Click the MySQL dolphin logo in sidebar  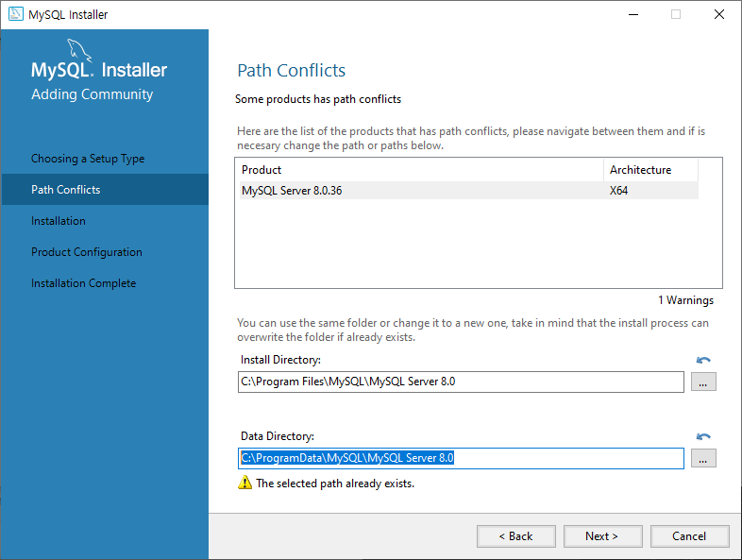point(78,50)
